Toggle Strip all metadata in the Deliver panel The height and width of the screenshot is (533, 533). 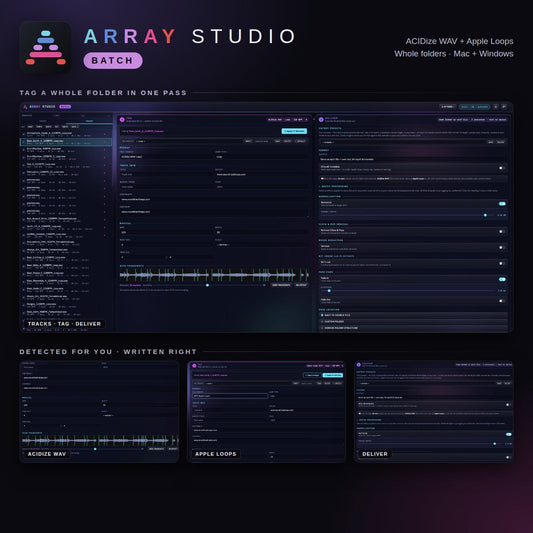click(502, 168)
